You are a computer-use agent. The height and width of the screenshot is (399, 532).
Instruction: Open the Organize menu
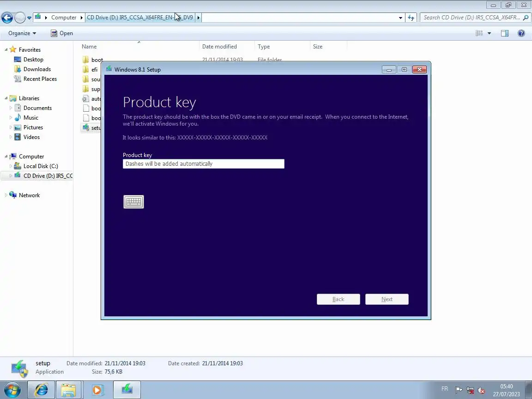(22, 33)
